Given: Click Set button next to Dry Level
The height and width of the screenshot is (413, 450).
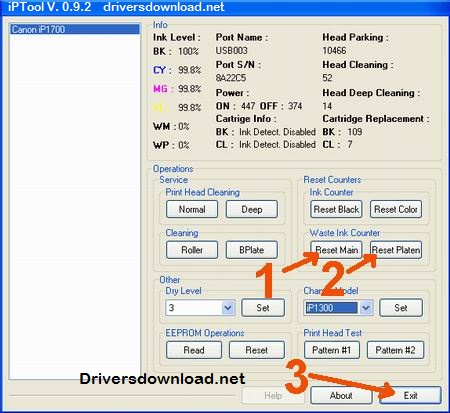Looking at the screenshot, I should click(263, 308).
